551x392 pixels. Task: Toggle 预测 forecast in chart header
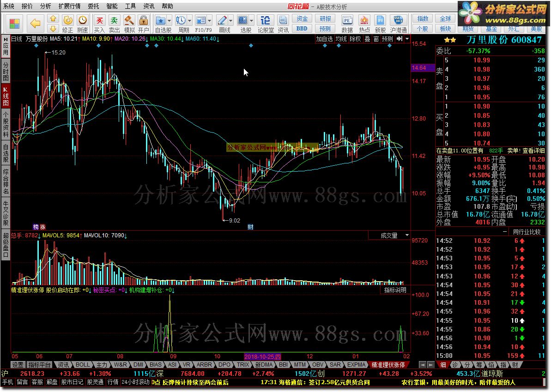[x=388, y=39]
